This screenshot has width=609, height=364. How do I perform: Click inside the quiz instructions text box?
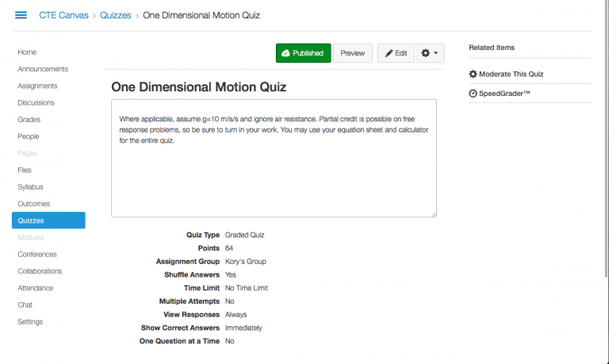(x=274, y=174)
